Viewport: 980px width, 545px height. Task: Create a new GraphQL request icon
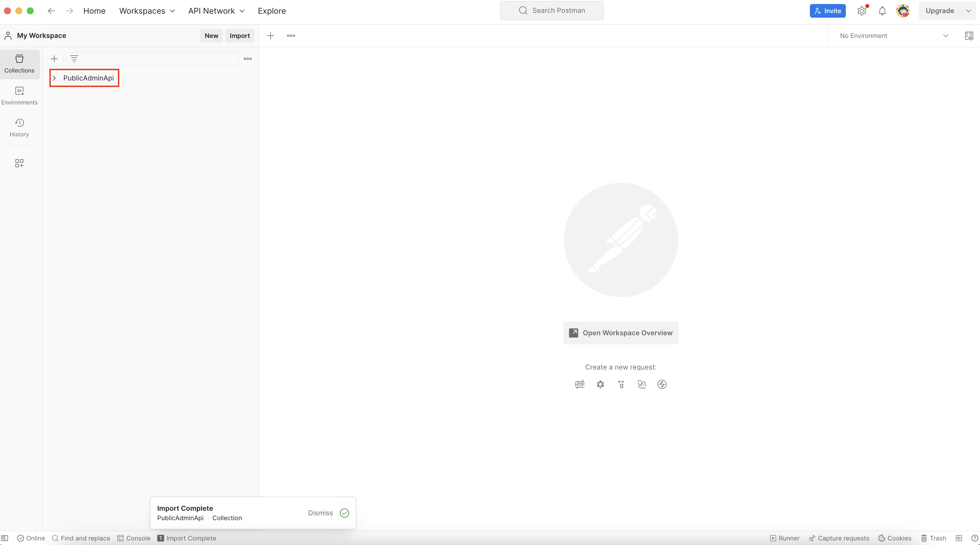(600, 384)
